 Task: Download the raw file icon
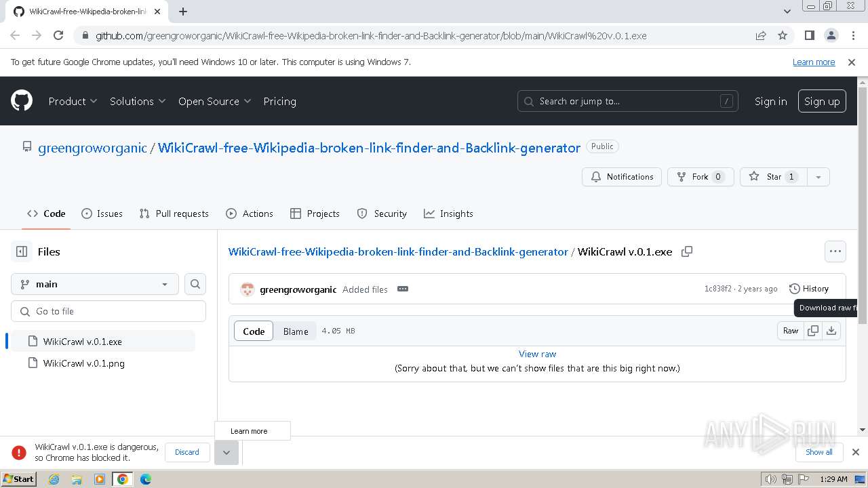(x=831, y=331)
